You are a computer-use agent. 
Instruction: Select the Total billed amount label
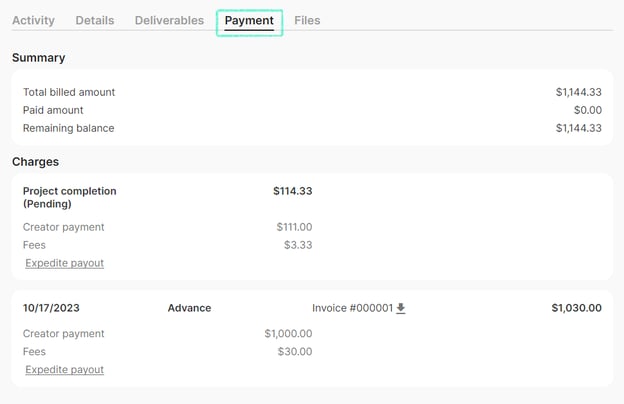click(69, 92)
